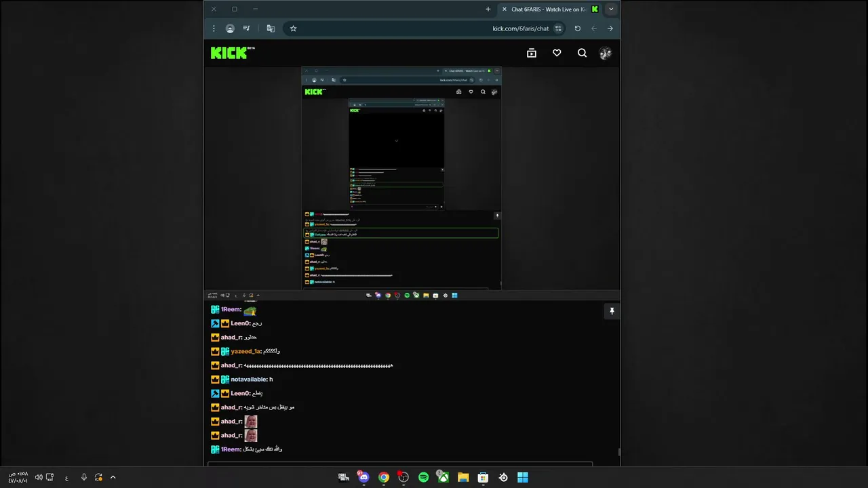Open the Kick user avatar menu
This screenshot has width=868, height=488.
606,54
